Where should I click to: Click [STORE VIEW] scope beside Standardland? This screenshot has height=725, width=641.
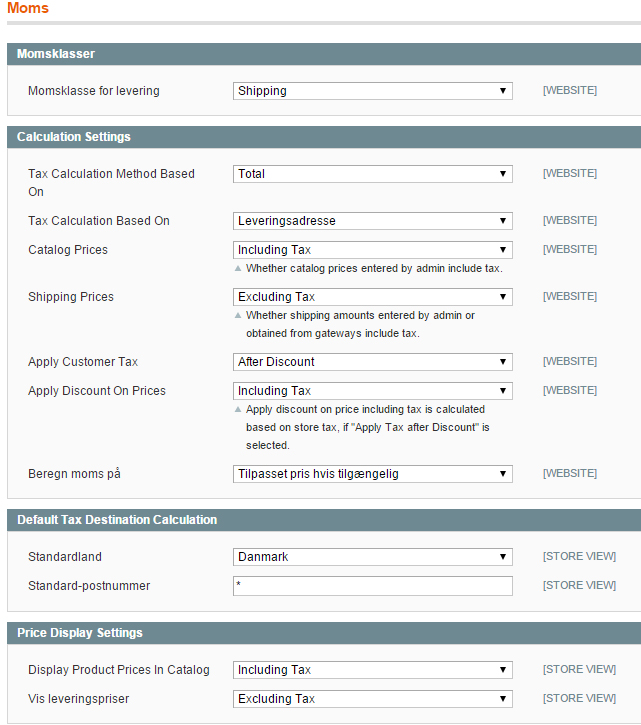tap(579, 557)
